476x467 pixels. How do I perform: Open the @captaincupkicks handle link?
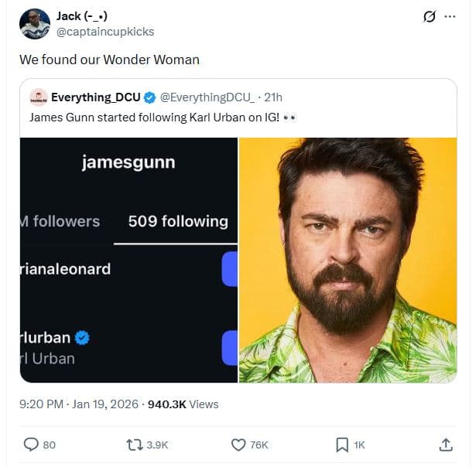(x=104, y=32)
